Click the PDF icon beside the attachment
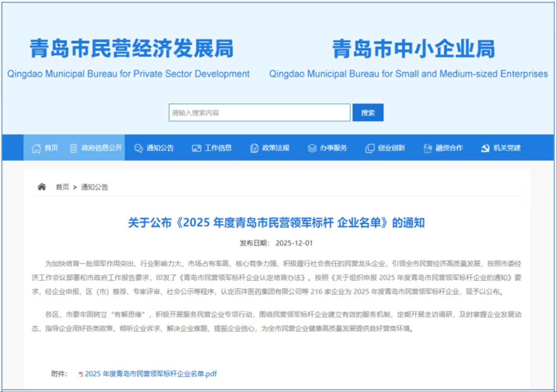This screenshot has width=557, height=392. pos(81,374)
